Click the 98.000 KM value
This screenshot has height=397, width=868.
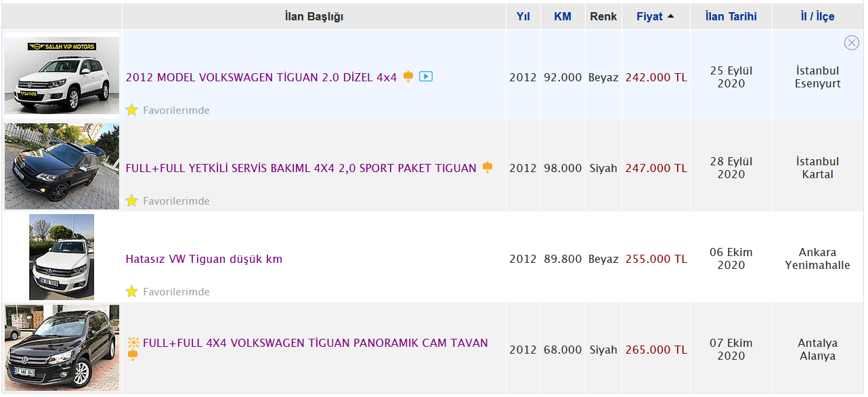click(x=563, y=168)
